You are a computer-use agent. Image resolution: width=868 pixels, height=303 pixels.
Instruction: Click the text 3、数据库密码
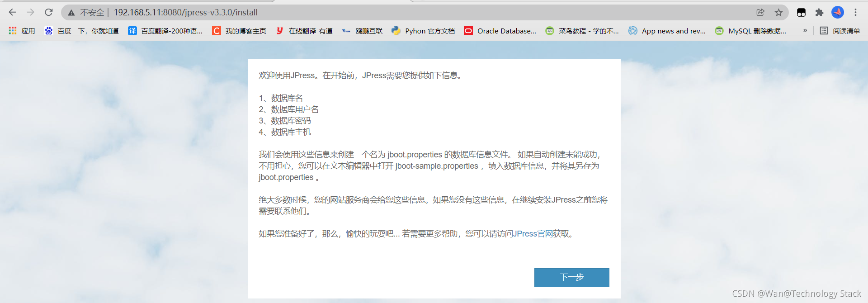coord(285,121)
